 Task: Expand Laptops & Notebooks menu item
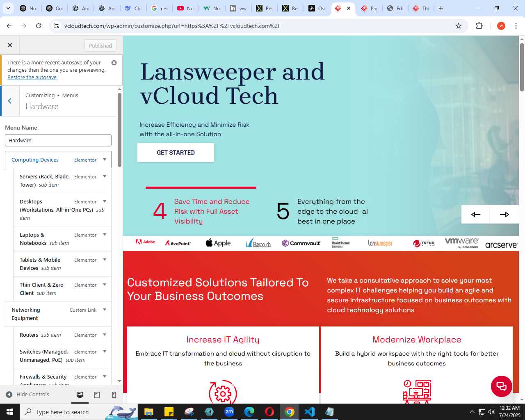(x=105, y=235)
